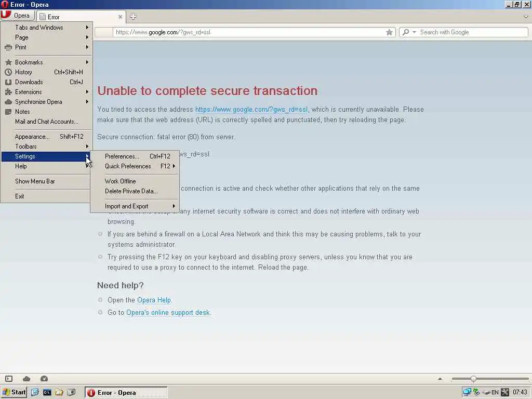Screen dimensions: 532x399
Task: Click the Opera Turbo status bar icon
Action: [44, 379]
